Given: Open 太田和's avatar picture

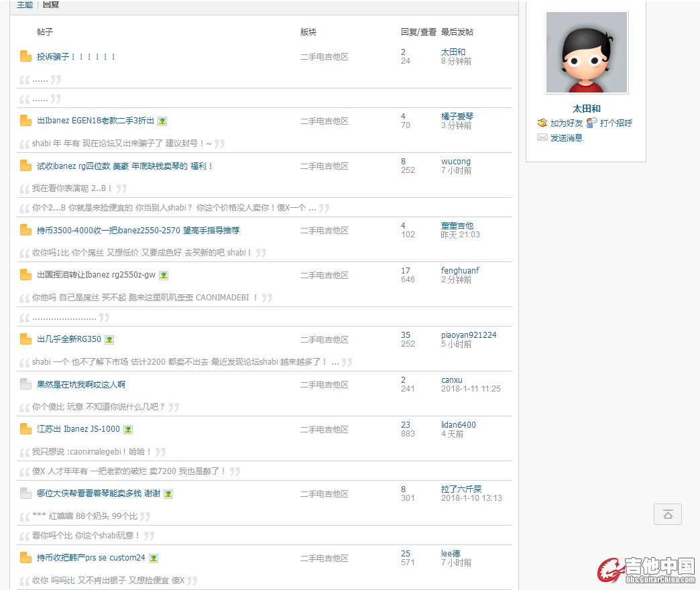Looking at the screenshot, I should coord(587,52).
